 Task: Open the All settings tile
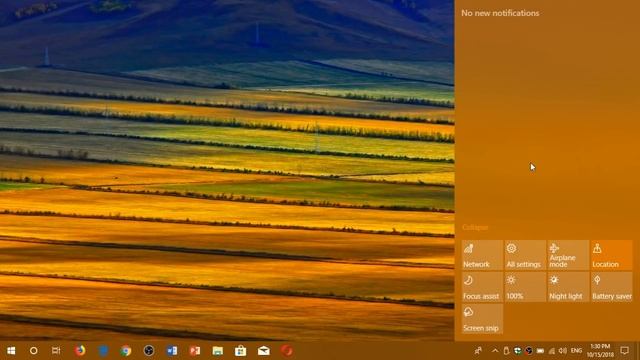coord(525,255)
